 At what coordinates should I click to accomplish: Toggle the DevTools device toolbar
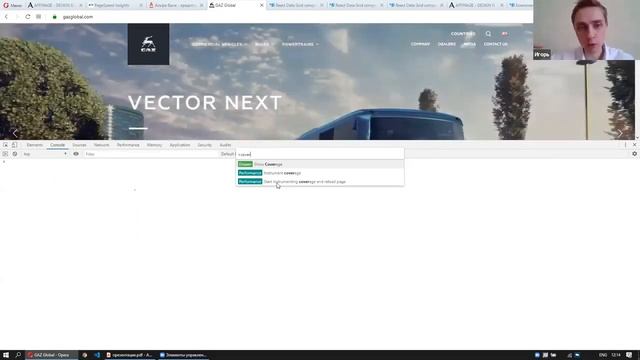tap(15, 145)
